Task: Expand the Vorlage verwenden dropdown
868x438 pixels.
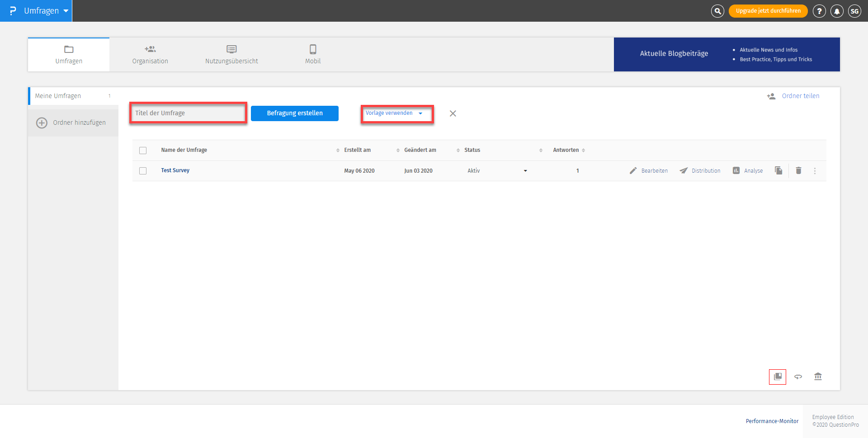Action: point(394,113)
